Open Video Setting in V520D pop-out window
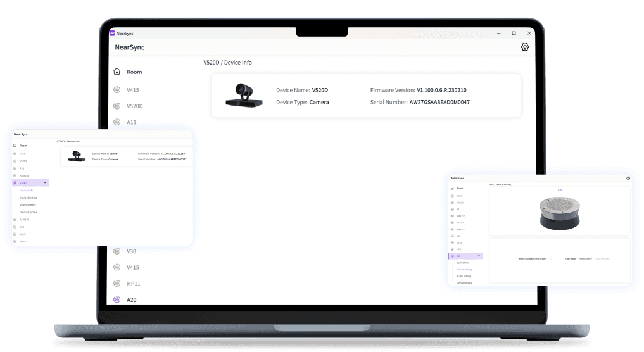Screen dimensions: 644x352 27,205
